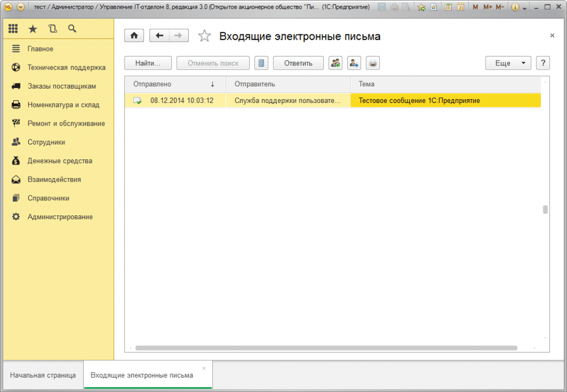Open search magnifier in sidebar header
This screenshot has width=567, height=392.
pos(73,29)
